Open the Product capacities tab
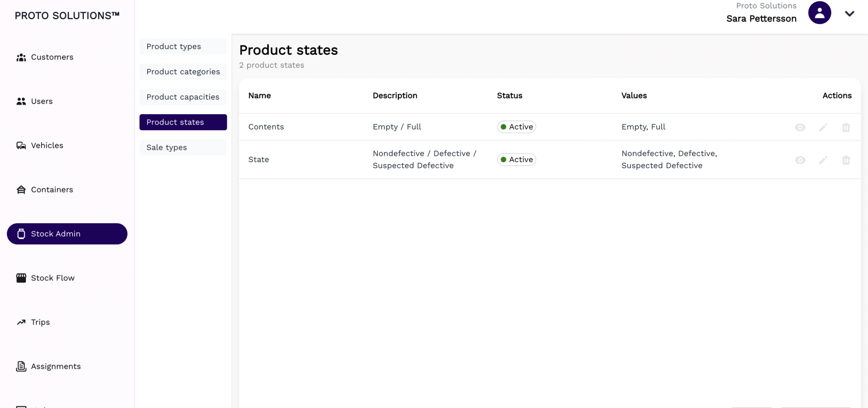 (x=183, y=97)
